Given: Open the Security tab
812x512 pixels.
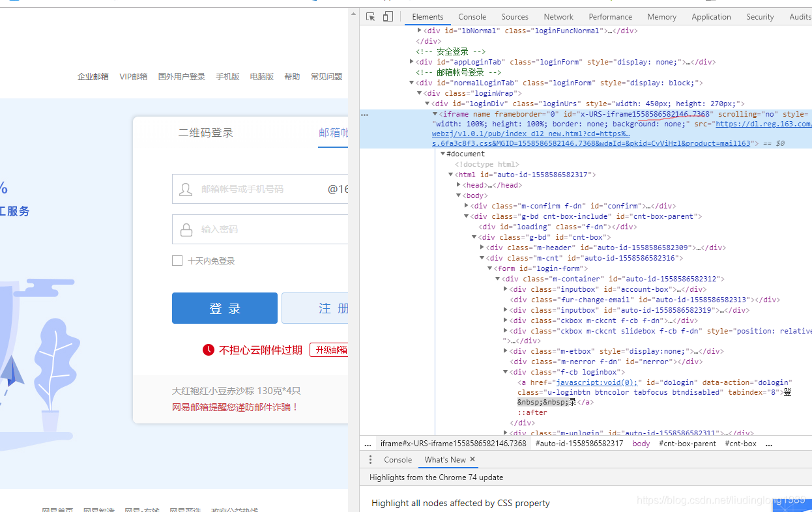Looking at the screenshot, I should click(760, 17).
